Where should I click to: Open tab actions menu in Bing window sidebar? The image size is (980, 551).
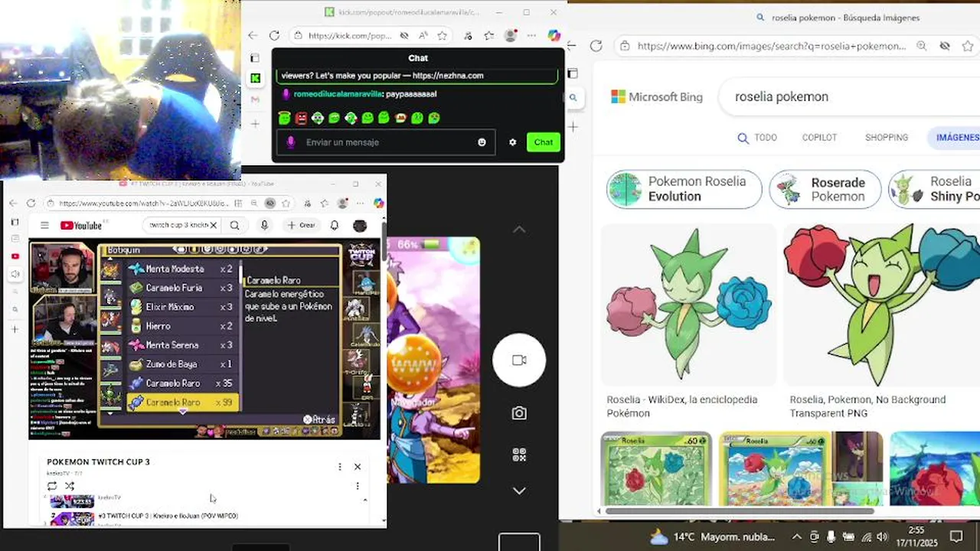(x=573, y=73)
